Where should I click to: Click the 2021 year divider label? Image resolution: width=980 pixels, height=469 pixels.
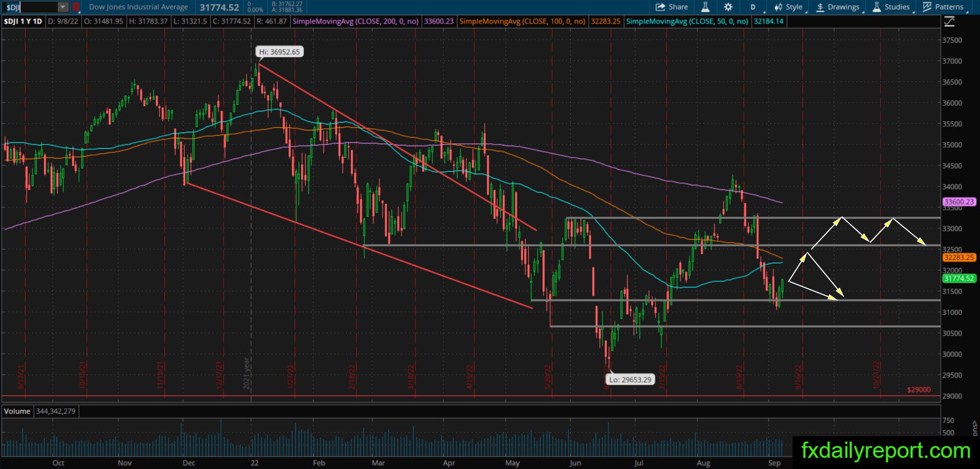[x=247, y=373]
